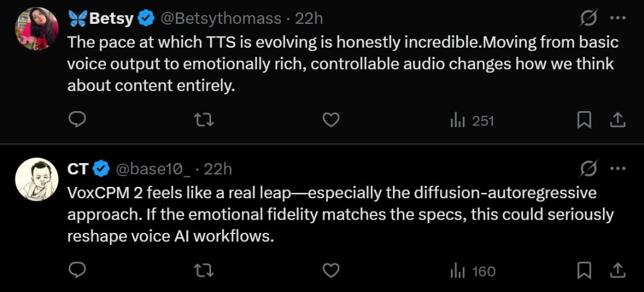Share CT's VoxCPM 2 post

point(617,271)
